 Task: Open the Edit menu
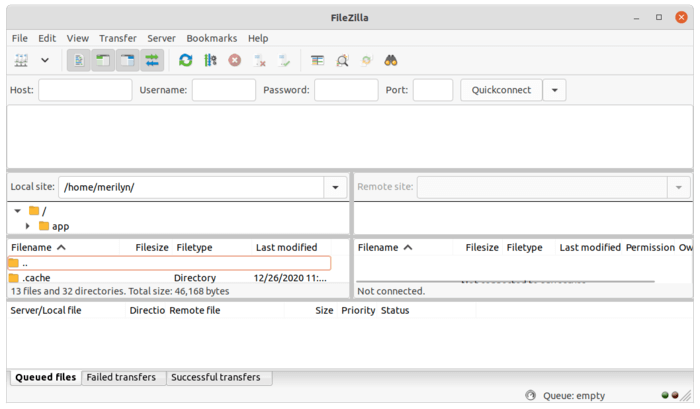(x=47, y=38)
